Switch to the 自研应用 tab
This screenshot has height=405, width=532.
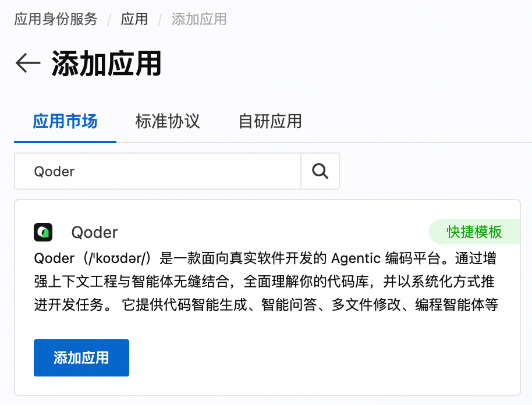click(270, 122)
